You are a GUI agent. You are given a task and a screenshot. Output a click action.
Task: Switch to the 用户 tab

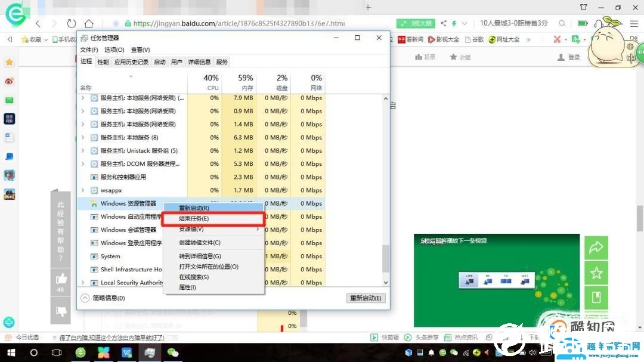176,62
